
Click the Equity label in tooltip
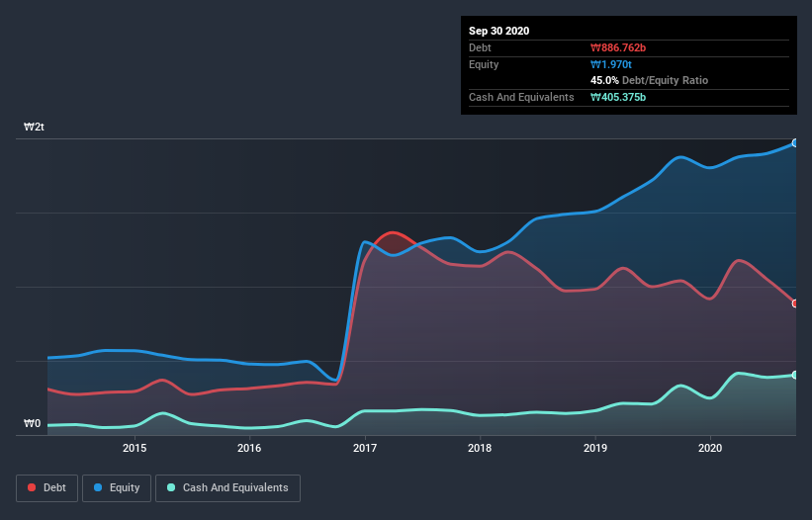(x=484, y=64)
